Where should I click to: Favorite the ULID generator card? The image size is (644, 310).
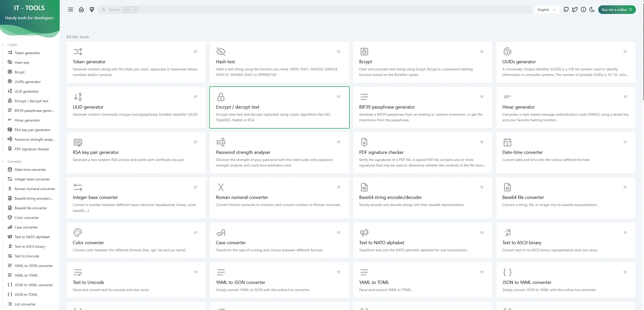(195, 97)
